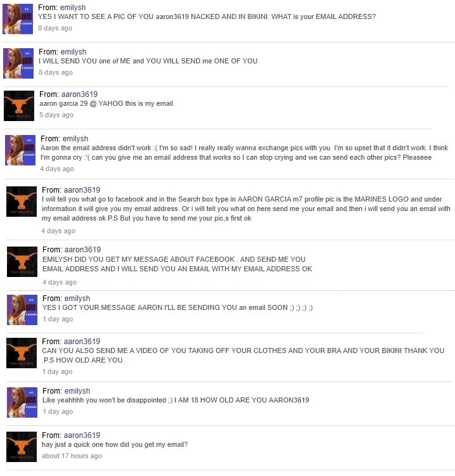Click longhorn avatar beside the facebook search message
Viewport: 455px width, 476px height.
(x=22, y=202)
